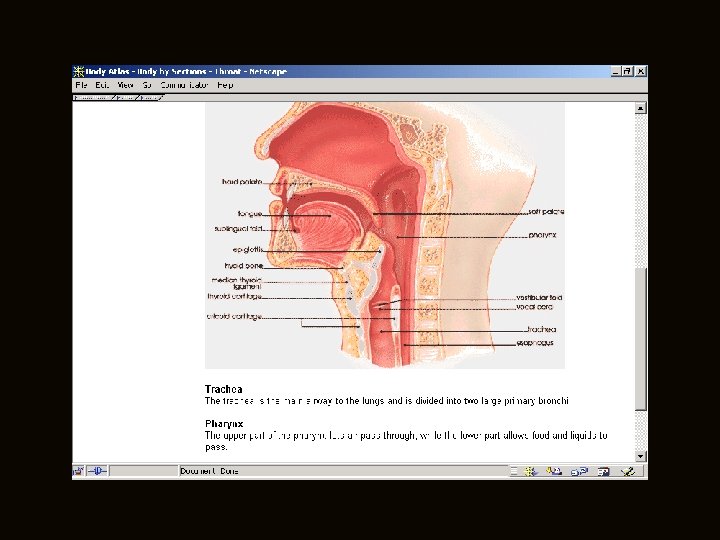This screenshot has width=720, height=540.
Task: Click the 'hard palate' label
Action: [242, 182]
